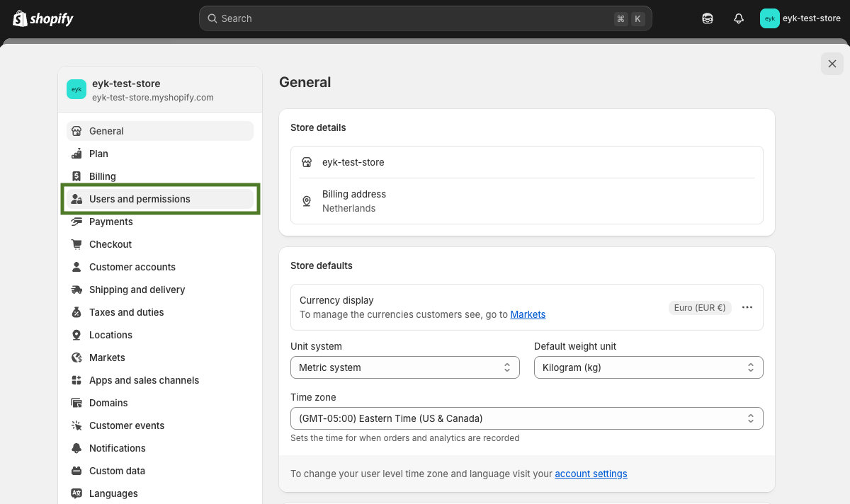Click the Billing receipt icon
The image size is (850, 504).
click(x=76, y=176)
